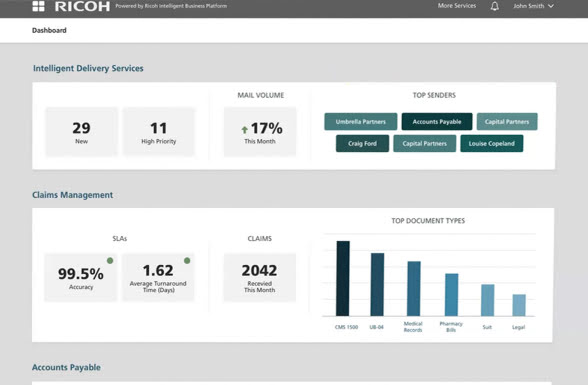Screen dimensions: 588x385
Task: Click the RICOH logo
Action: click(82, 6)
